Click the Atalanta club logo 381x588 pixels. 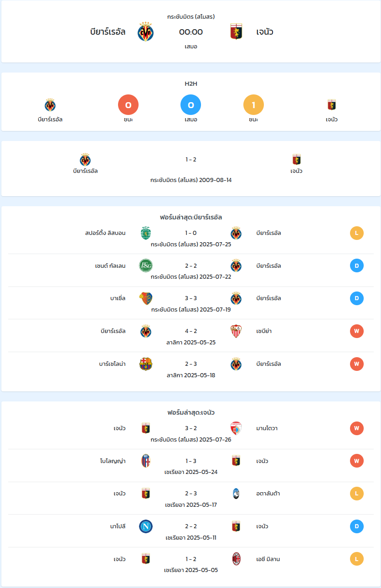point(236,494)
